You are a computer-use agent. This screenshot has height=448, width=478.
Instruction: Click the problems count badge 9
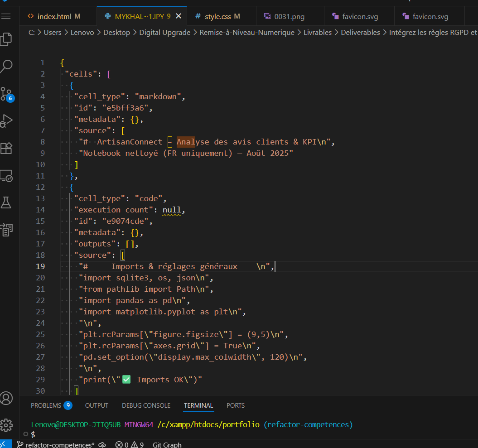pos(68,405)
